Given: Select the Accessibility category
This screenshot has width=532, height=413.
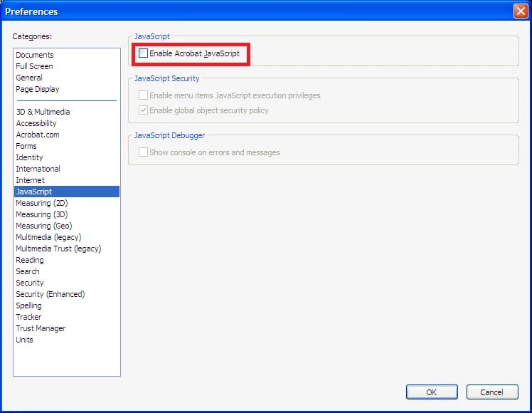Looking at the screenshot, I should point(36,123).
